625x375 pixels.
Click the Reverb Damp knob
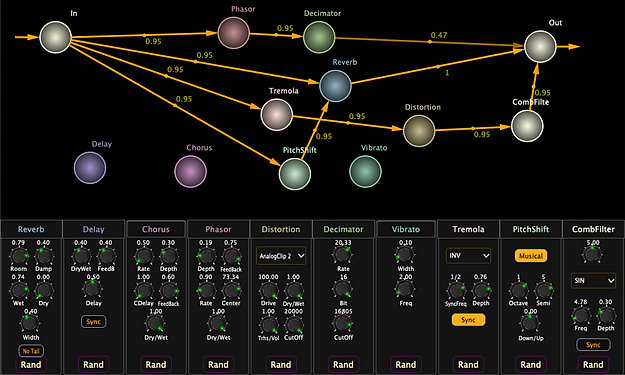point(43,256)
